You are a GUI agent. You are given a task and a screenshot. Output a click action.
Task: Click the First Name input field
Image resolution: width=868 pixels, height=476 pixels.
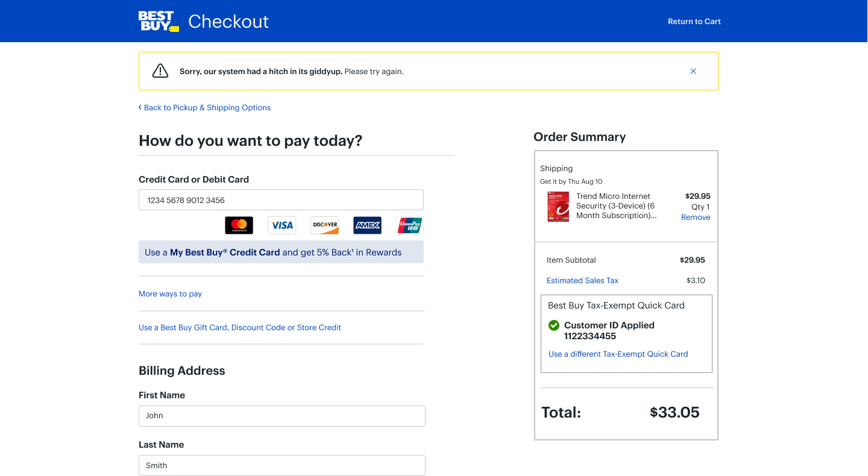[281, 416]
